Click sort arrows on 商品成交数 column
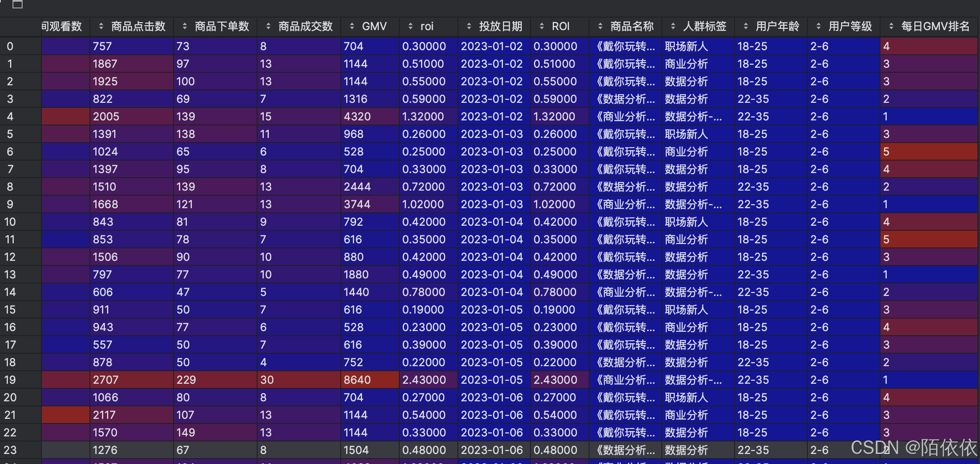980x464 pixels. tap(268, 26)
